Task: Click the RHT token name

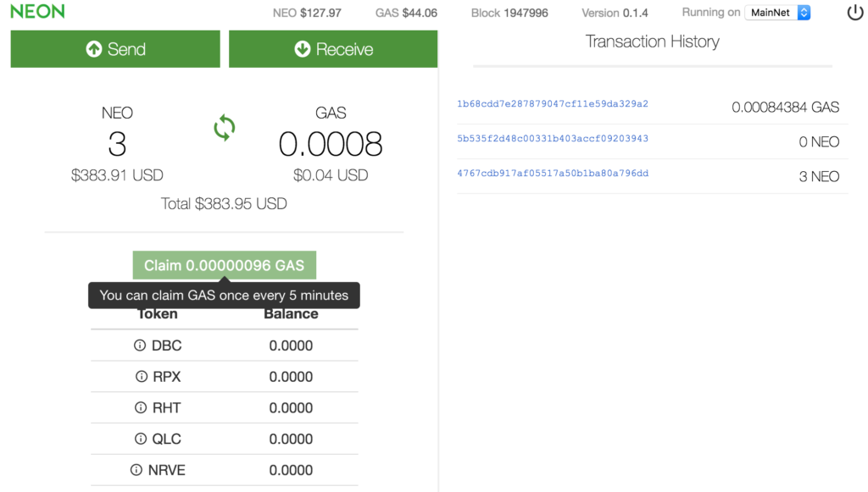Action: [x=167, y=408]
